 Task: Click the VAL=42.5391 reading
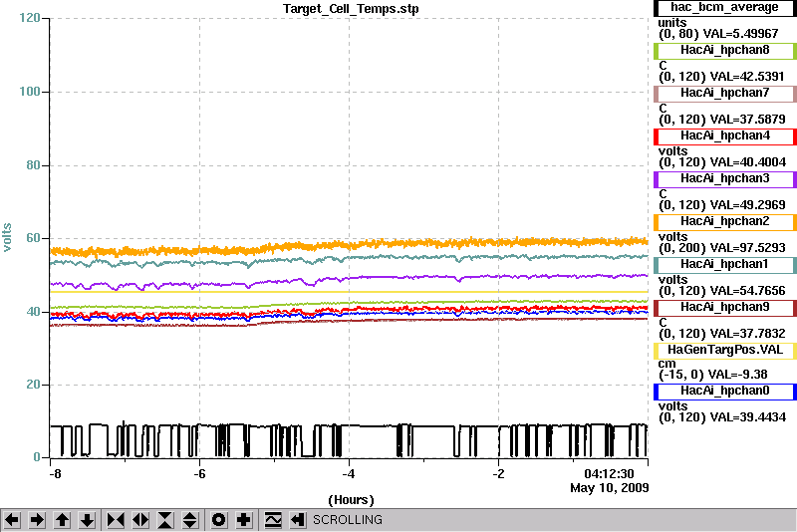click(747, 77)
